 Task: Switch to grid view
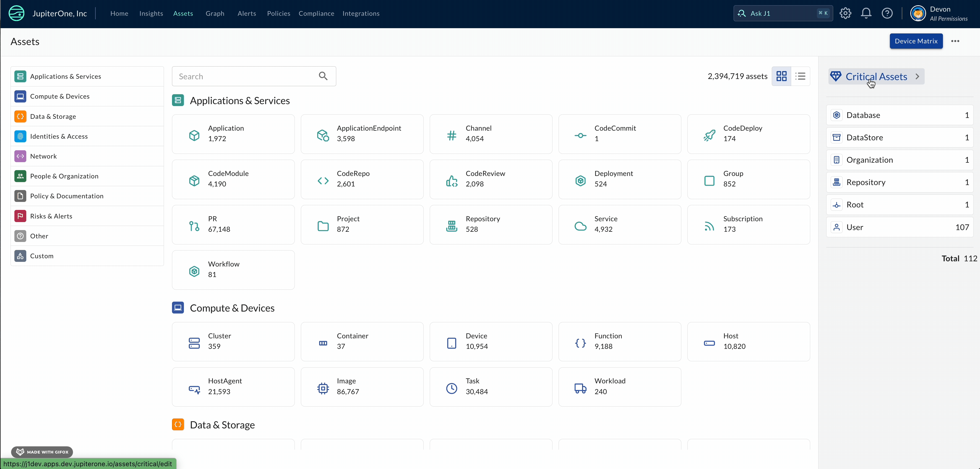click(x=781, y=76)
